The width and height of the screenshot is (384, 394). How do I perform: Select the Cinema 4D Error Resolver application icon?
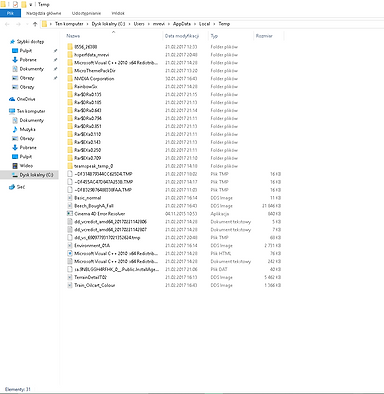tap(70, 214)
